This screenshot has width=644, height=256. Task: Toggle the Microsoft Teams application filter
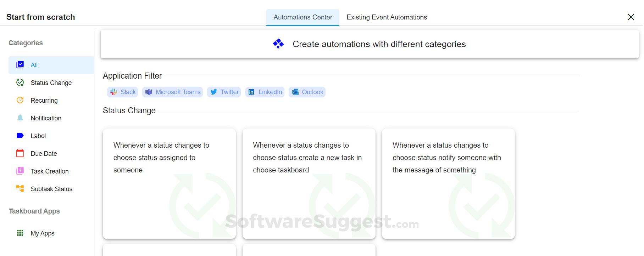click(x=173, y=92)
